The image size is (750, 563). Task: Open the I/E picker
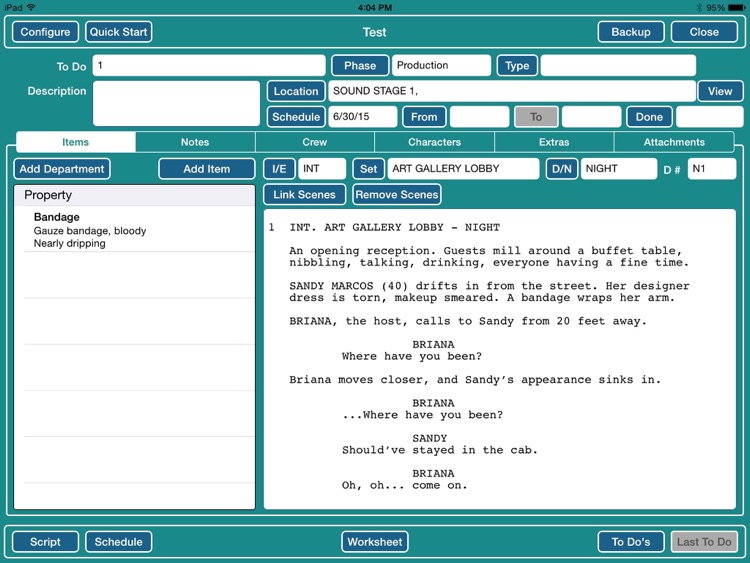point(279,169)
